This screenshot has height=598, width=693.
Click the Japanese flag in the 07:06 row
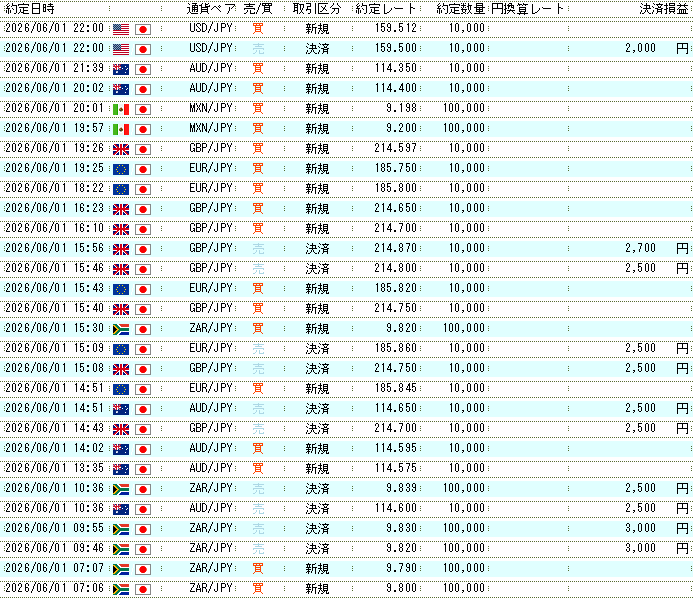click(x=143, y=589)
